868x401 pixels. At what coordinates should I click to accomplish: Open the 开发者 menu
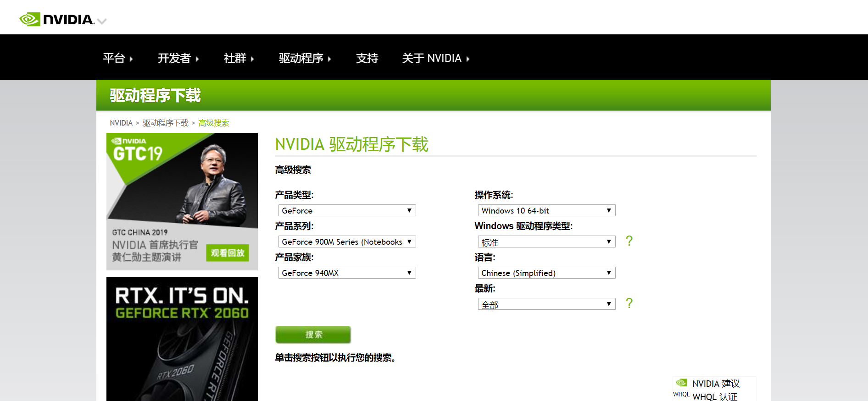click(178, 58)
